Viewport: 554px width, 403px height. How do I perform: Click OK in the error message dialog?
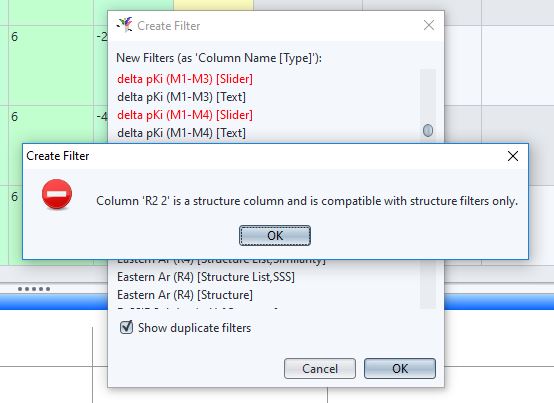pos(275,236)
